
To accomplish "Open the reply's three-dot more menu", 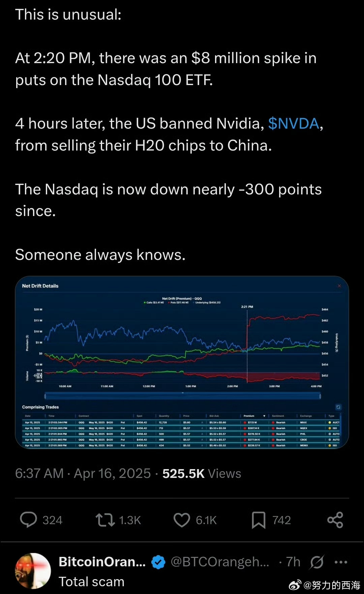I will pyautogui.click(x=341, y=562).
